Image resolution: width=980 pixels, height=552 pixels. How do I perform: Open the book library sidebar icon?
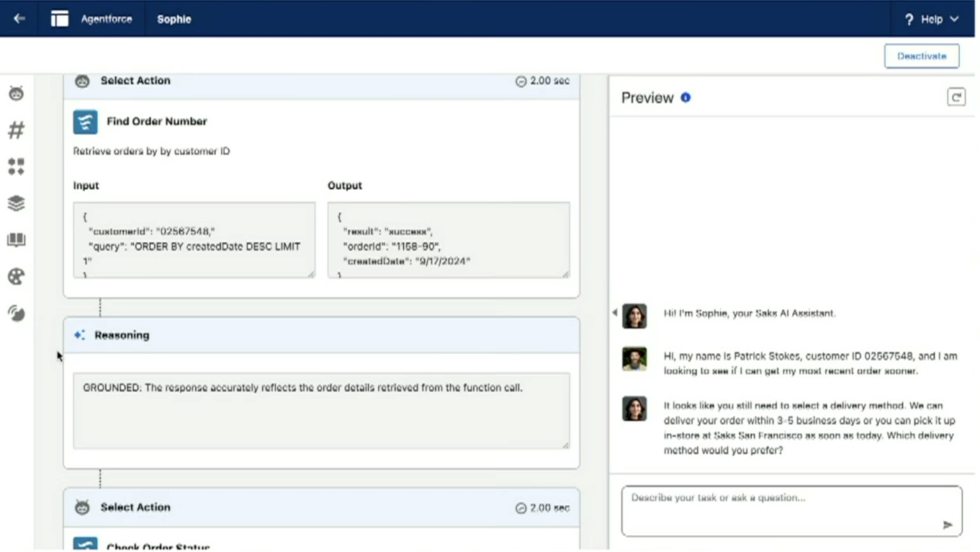point(16,239)
